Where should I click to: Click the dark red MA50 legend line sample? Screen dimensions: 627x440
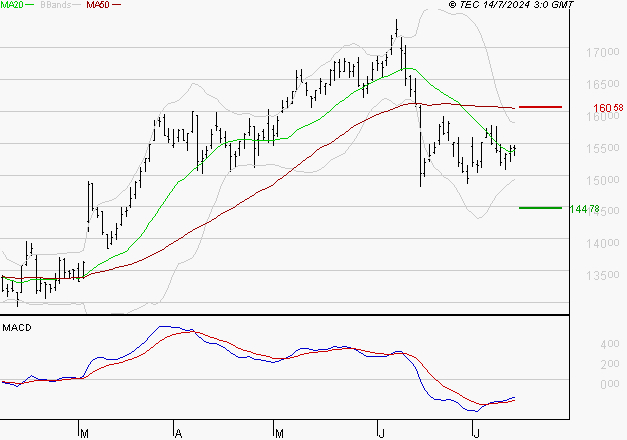(116, 5)
